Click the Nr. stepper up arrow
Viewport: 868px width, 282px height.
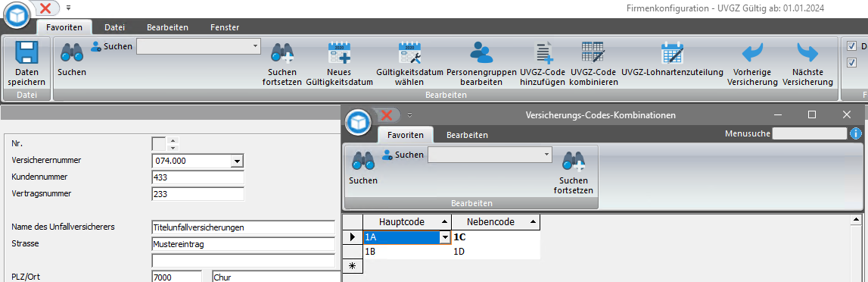pyautogui.click(x=173, y=141)
